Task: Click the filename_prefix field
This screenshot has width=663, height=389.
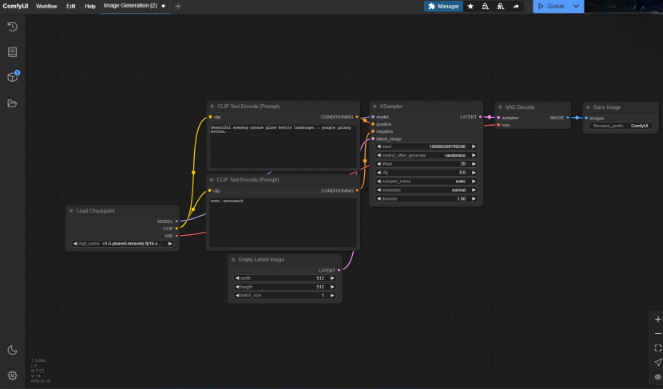Action: (620, 126)
